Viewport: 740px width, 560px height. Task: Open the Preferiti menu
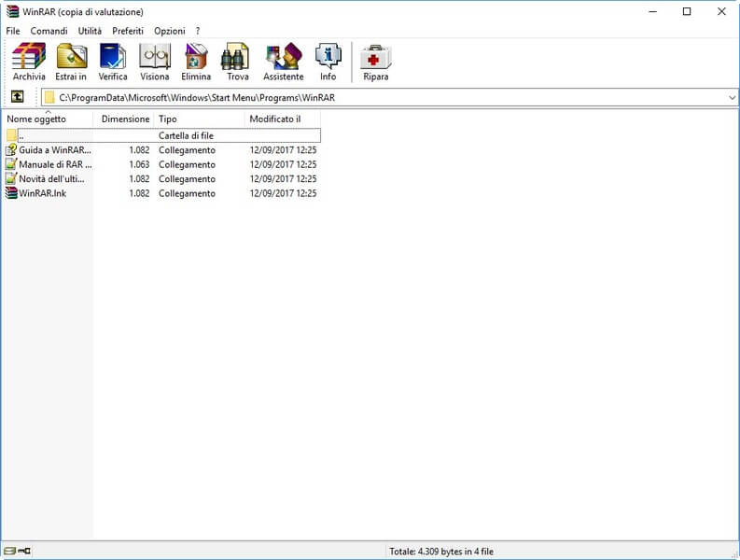128,31
